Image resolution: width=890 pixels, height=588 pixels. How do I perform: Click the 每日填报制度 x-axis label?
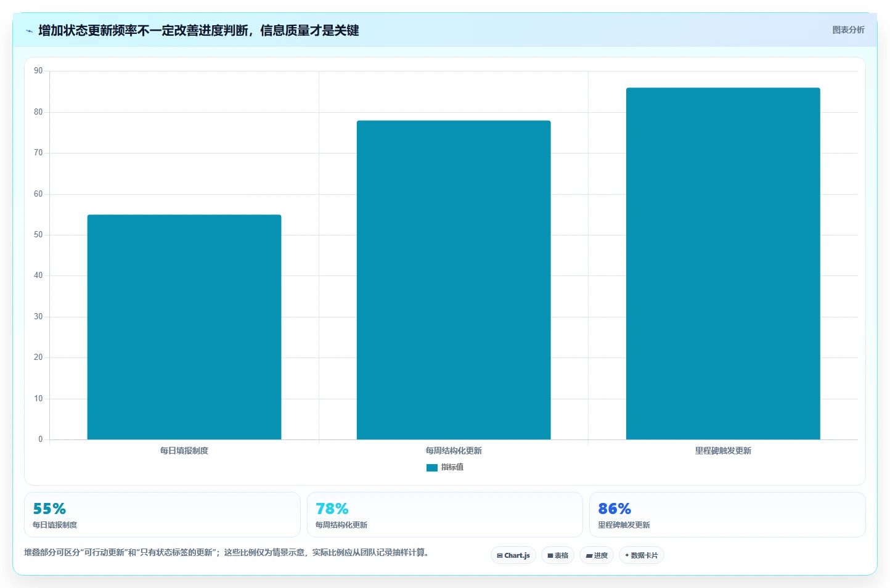click(184, 451)
